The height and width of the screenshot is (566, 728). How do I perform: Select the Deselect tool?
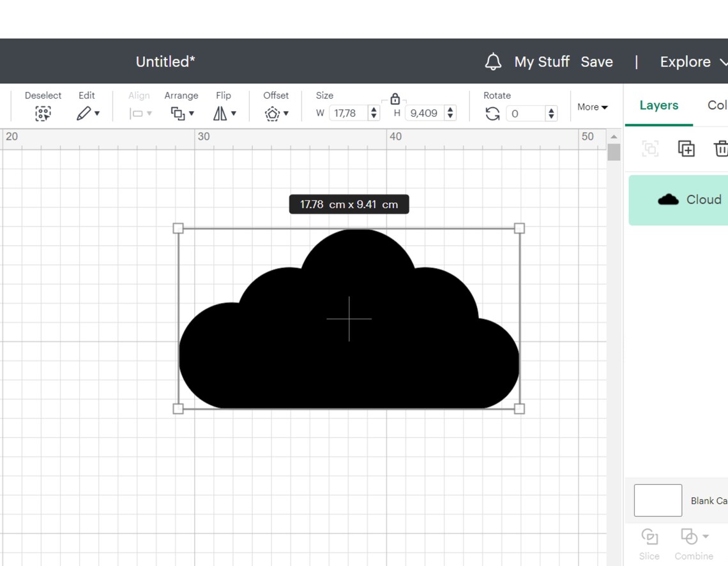tap(42, 112)
